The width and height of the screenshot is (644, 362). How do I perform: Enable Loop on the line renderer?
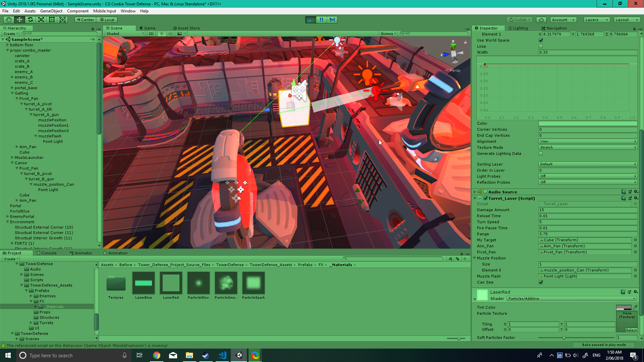541,46
